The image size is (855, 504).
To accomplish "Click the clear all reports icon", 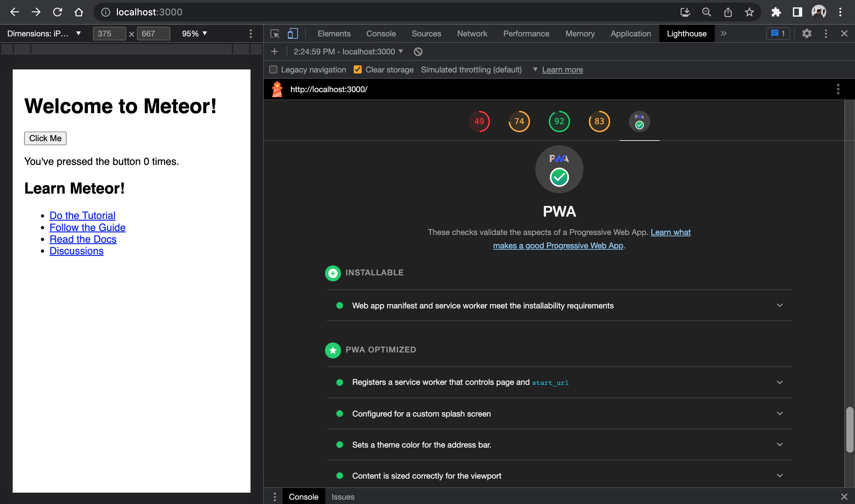I will pos(418,52).
